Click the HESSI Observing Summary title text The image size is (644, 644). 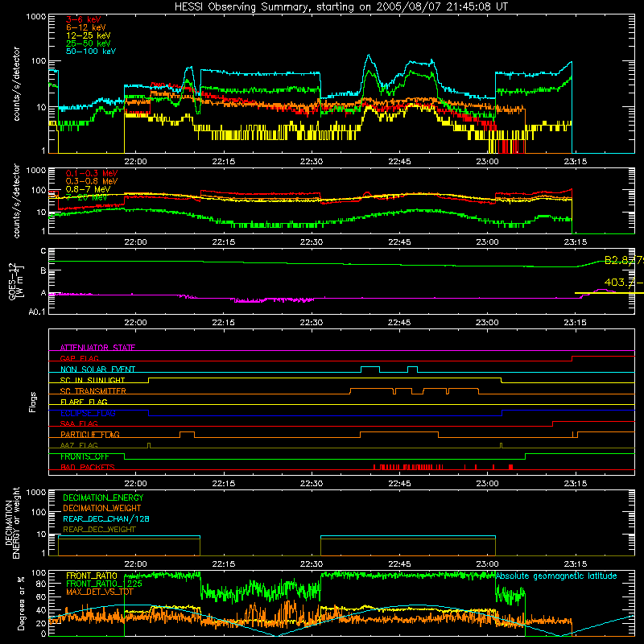click(x=341, y=7)
